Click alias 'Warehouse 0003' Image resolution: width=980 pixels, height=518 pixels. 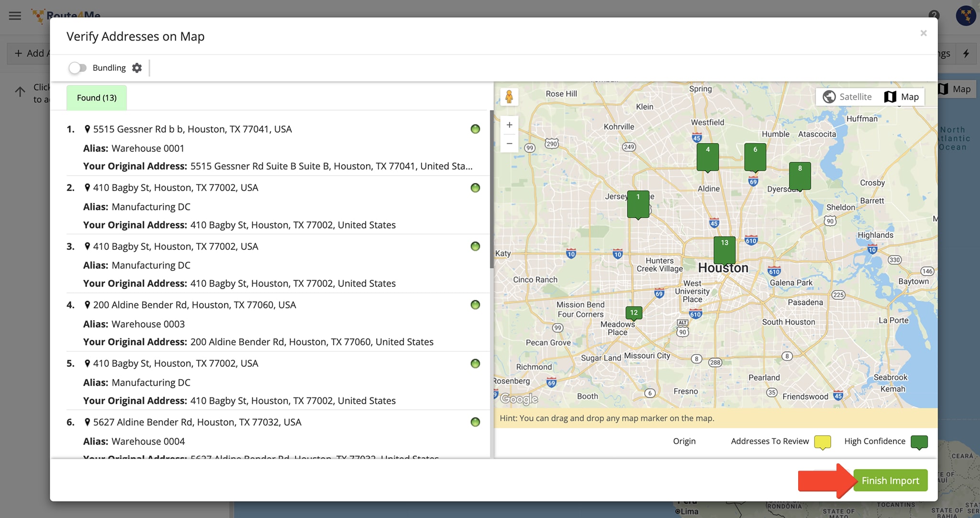(148, 324)
